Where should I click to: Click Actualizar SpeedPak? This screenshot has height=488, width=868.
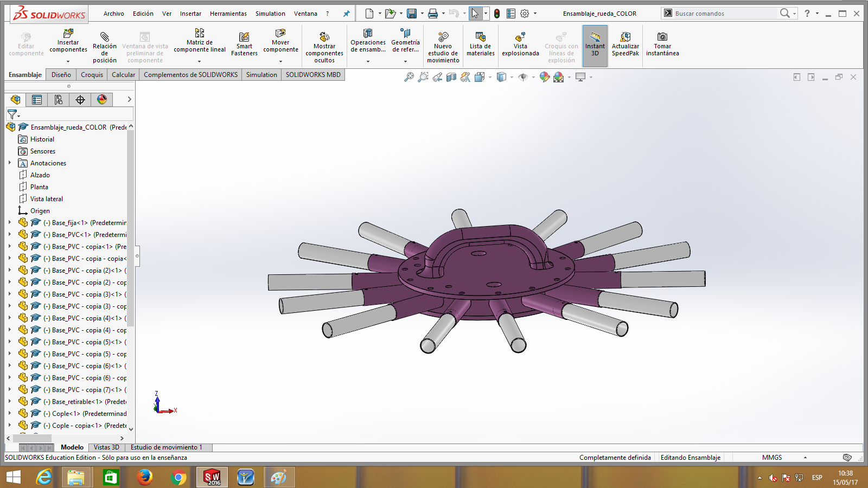pos(626,44)
